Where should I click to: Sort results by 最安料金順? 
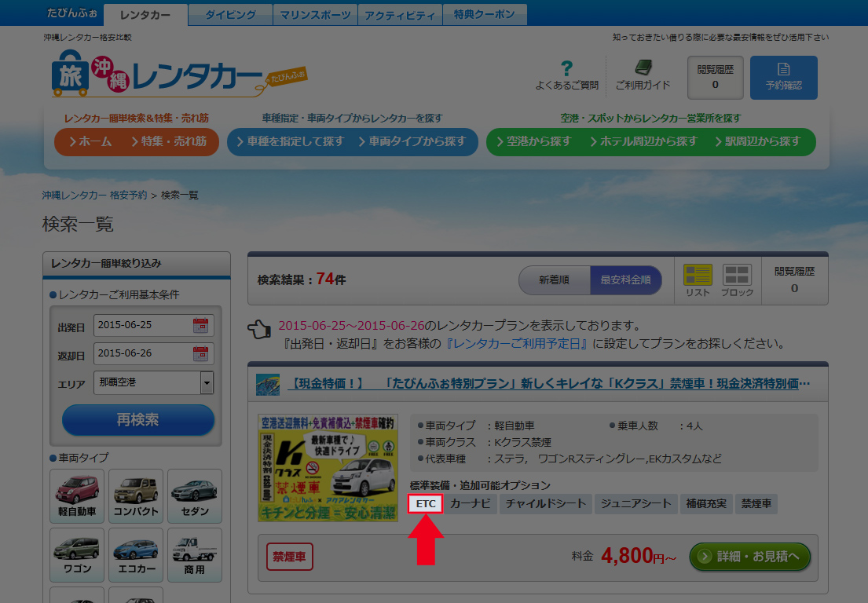pyautogui.click(x=625, y=280)
